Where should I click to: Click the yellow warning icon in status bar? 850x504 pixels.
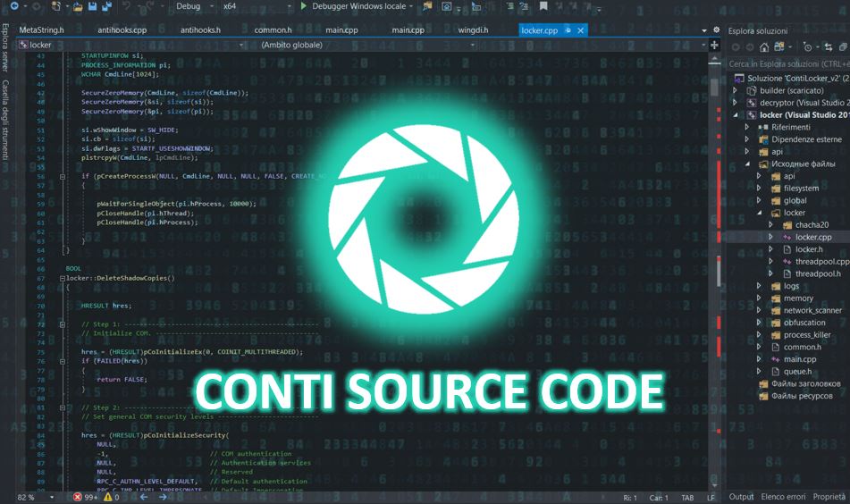tap(109, 497)
